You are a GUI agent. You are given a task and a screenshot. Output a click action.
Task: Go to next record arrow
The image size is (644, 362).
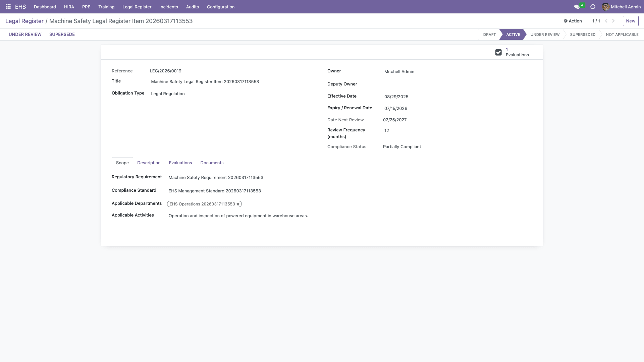tap(613, 21)
